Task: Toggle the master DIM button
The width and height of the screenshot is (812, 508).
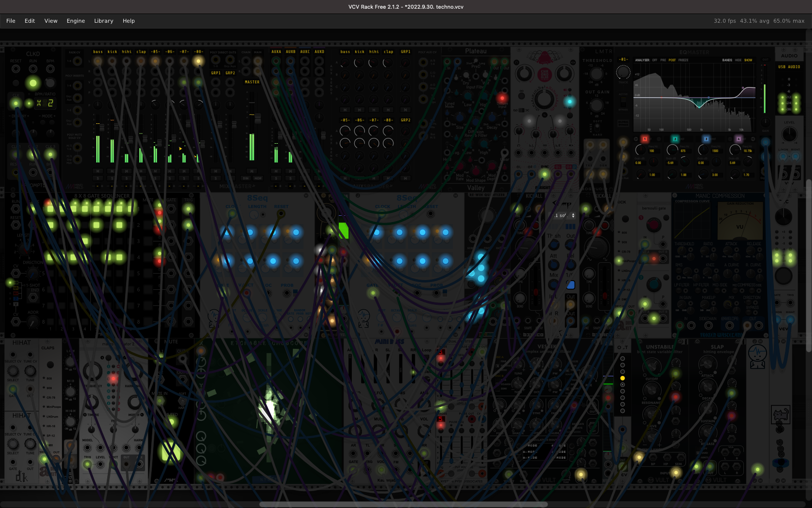Action: (246, 178)
